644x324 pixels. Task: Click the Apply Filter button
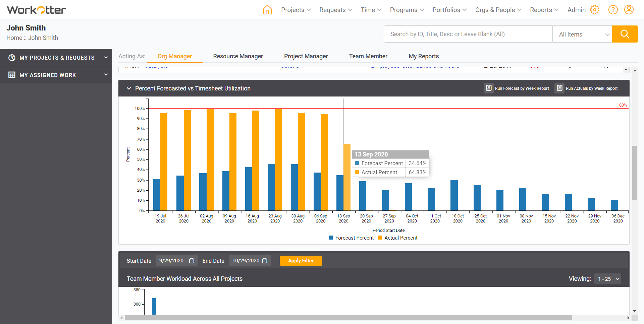(301, 261)
